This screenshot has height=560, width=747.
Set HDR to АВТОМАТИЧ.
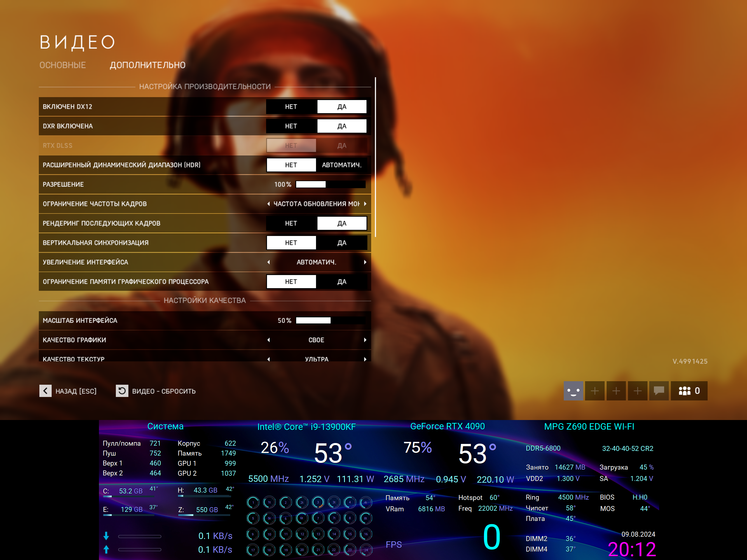[x=341, y=165]
